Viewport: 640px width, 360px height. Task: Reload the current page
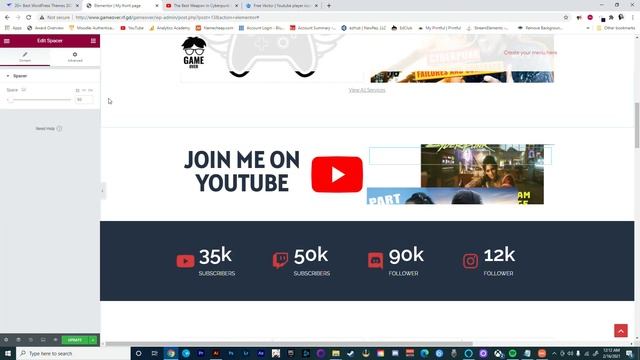coord(29,18)
